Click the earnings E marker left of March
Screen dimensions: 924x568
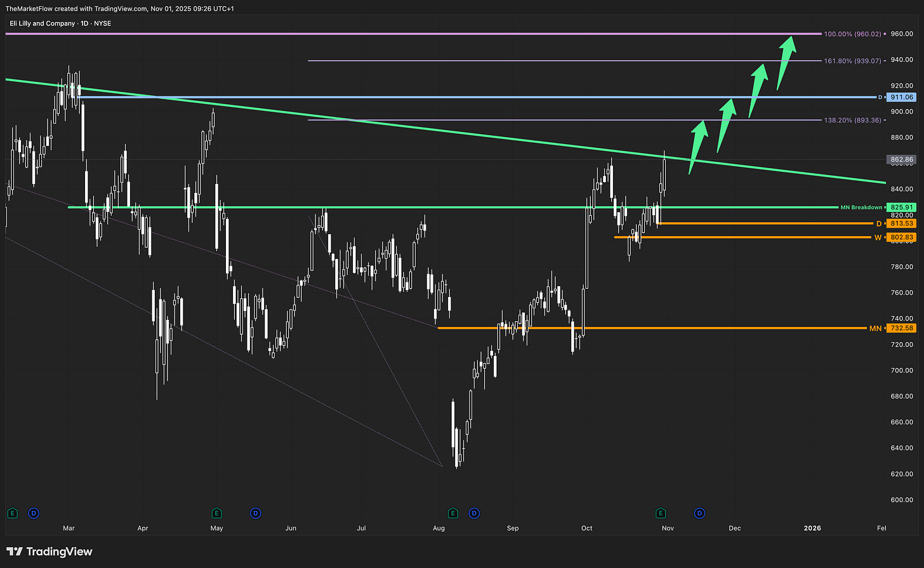(11, 513)
